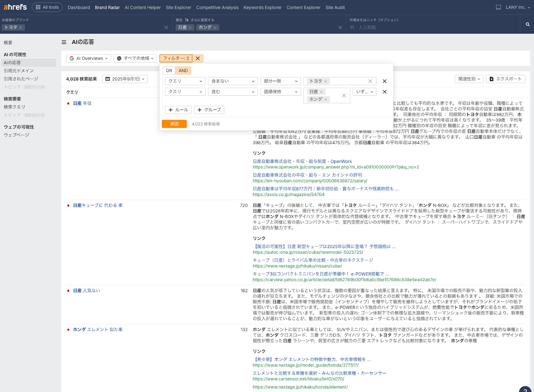The height and width of the screenshot is (392, 534).
Task: Go to 引用元ドメイン in sidebar
Action: [19, 71]
